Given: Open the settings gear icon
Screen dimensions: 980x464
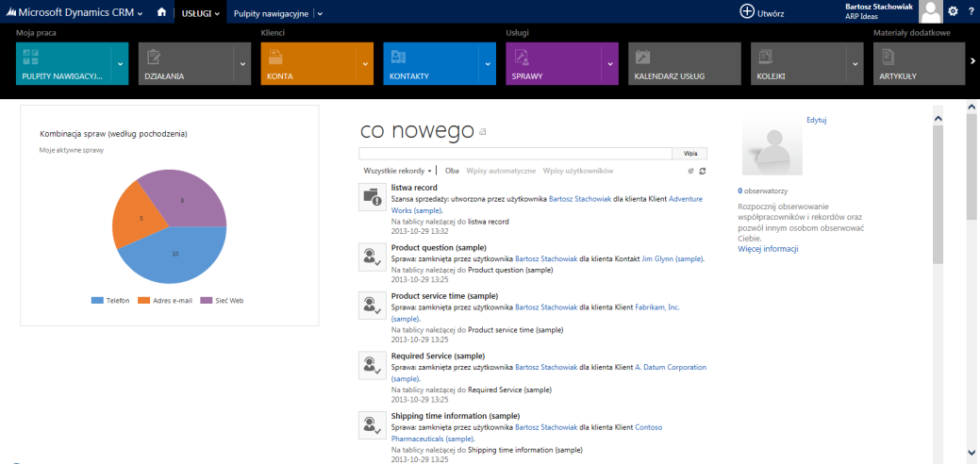Looking at the screenshot, I should tap(953, 11).
